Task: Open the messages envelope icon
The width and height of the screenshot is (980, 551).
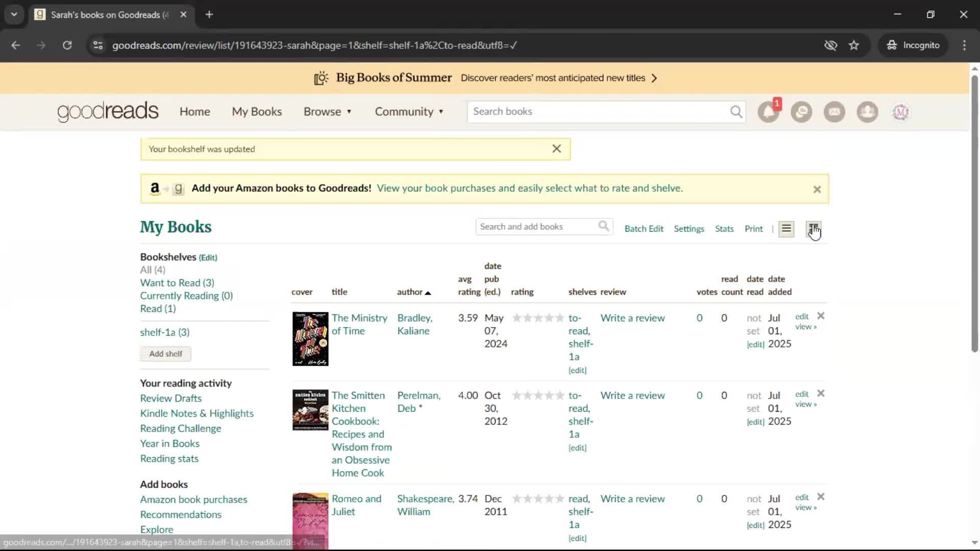Action: [x=835, y=112]
